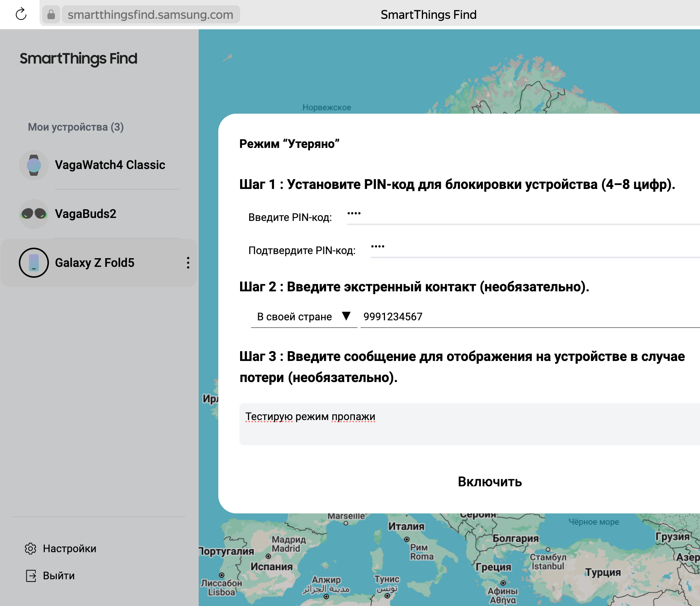
Task: Click the SmartThings Find logo
Action: [x=78, y=58]
